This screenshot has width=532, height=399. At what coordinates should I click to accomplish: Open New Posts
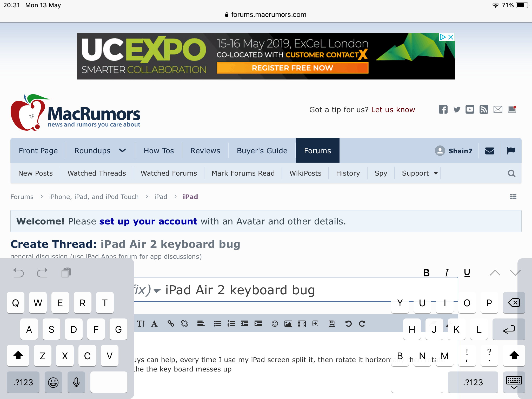(36, 173)
